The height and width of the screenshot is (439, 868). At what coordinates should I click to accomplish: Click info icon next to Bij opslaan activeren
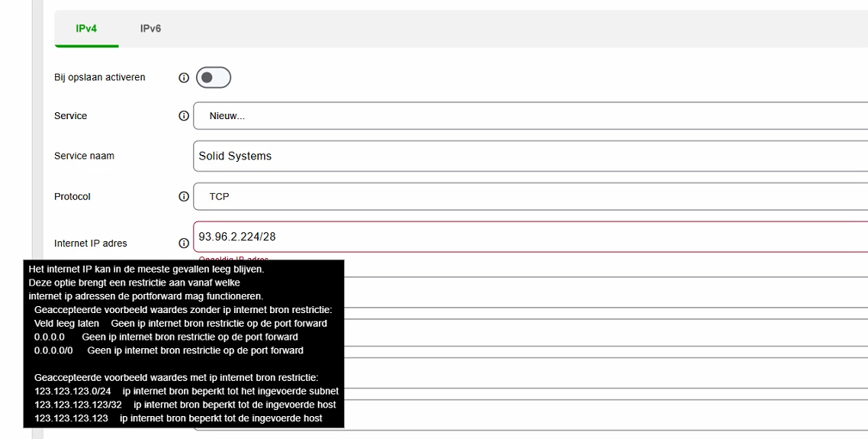tap(184, 78)
